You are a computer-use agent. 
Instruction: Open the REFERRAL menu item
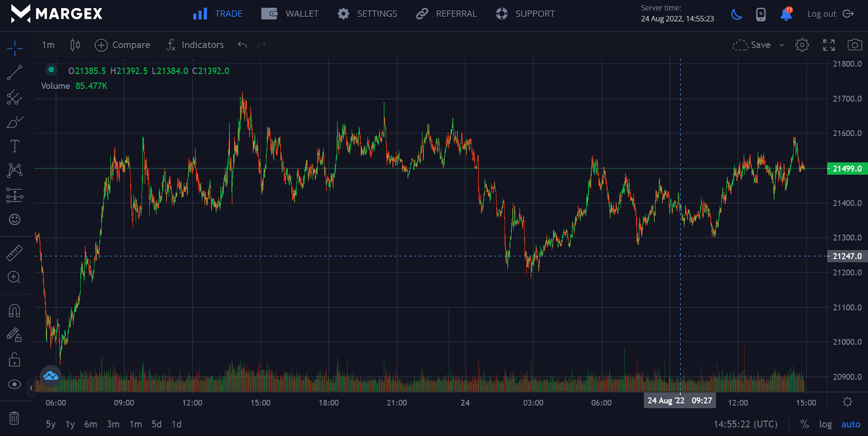(x=446, y=14)
